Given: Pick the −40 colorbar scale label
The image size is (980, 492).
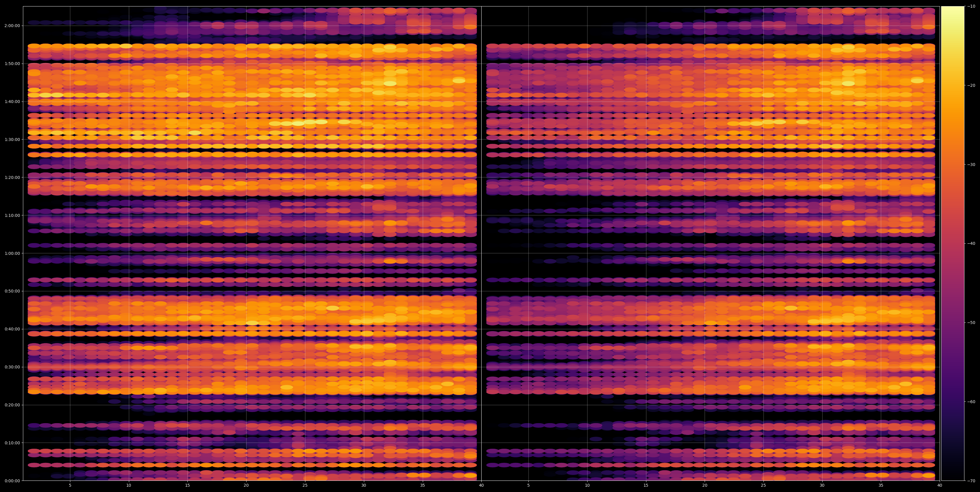Looking at the screenshot, I should (971, 244).
